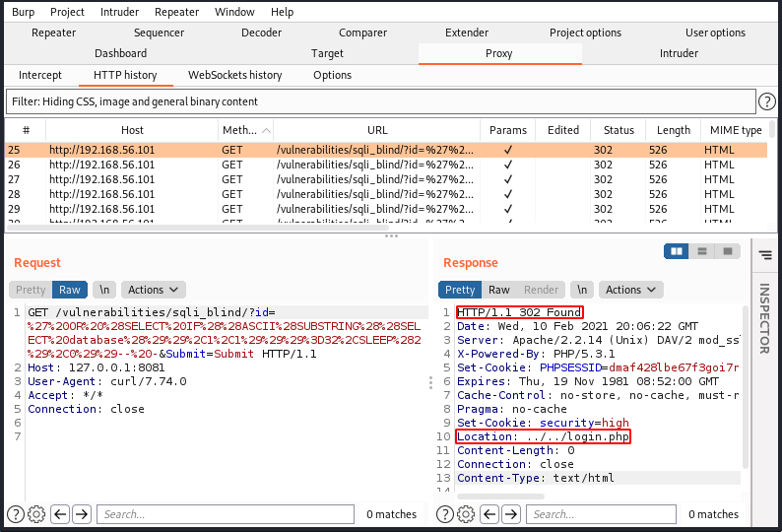Click the Response vertical scrollbar
Viewport: 782px width, 532px height.
[747, 387]
